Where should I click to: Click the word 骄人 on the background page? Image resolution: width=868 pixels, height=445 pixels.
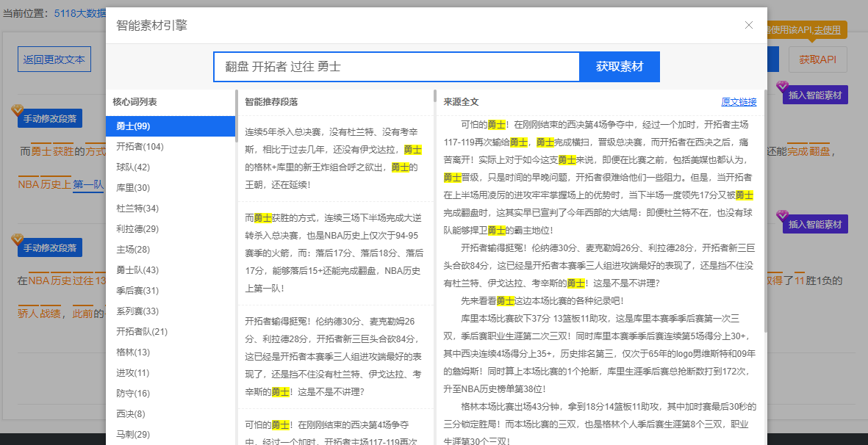click(28, 314)
